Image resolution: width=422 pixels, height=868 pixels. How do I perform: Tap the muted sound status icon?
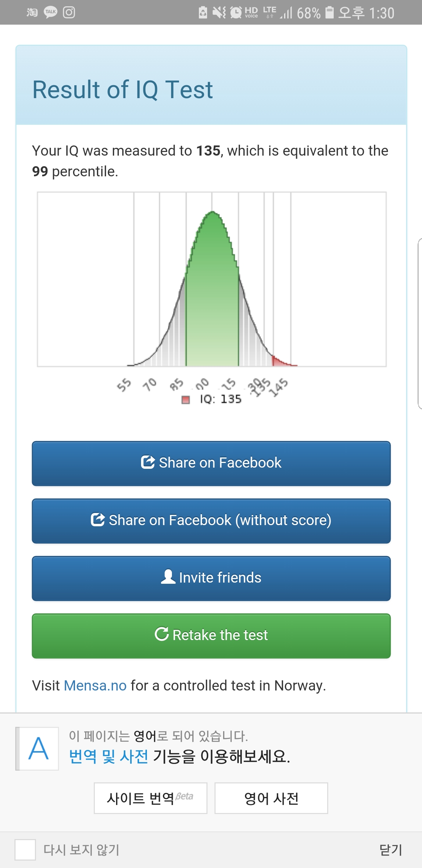coord(219,13)
